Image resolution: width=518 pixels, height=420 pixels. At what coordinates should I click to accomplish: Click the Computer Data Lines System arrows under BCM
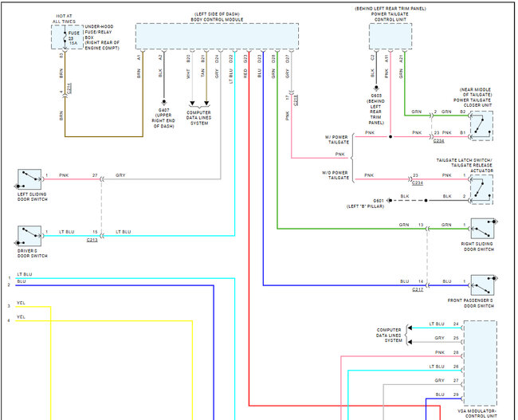pos(199,104)
